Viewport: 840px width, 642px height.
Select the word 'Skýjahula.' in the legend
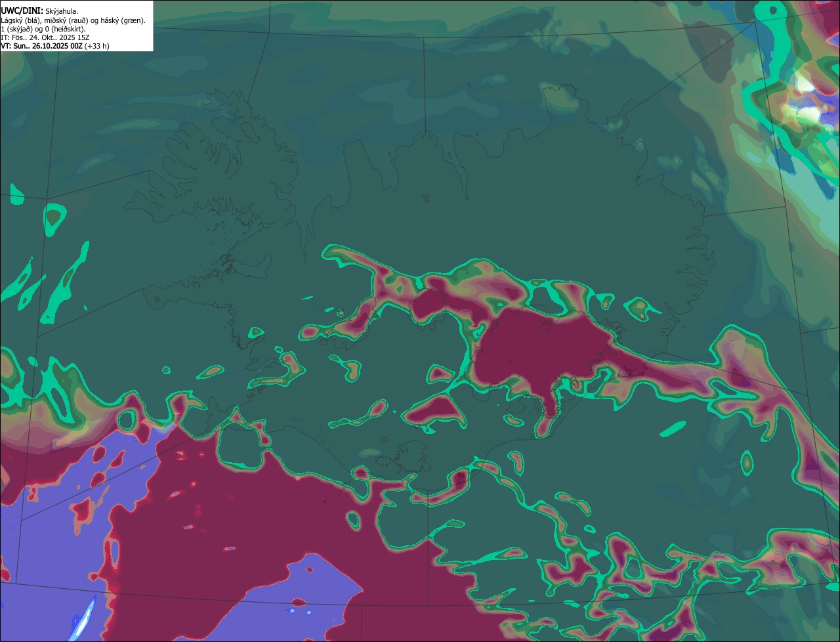(62, 12)
